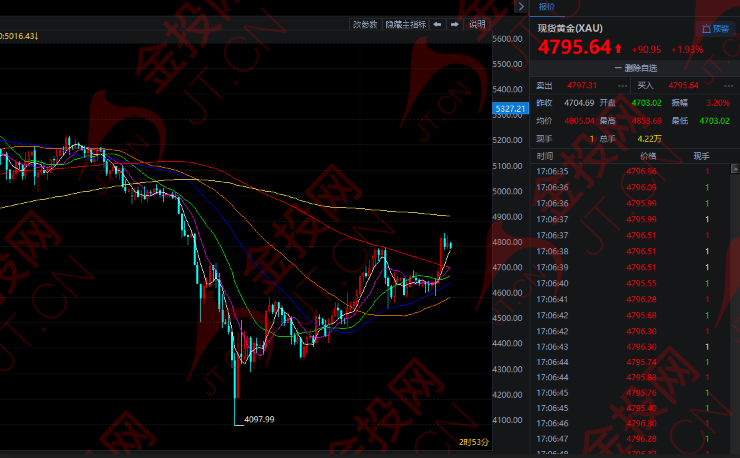
Task: Switch to the 报价 tab
Action: (x=547, y=7)
